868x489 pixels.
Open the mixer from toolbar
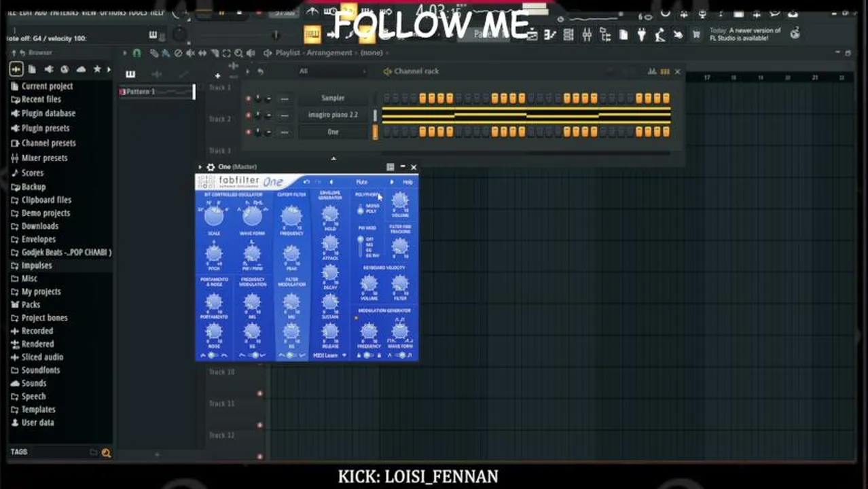pyautogui.click(x=587, y=35)
